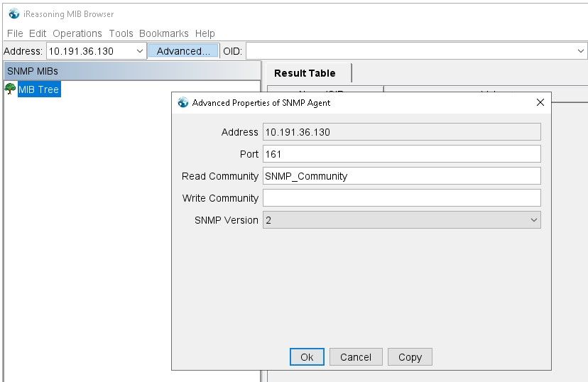Expand the OID dropdown arrow
The width and height of the screenshot is (588, 382).
coord(580,51)
